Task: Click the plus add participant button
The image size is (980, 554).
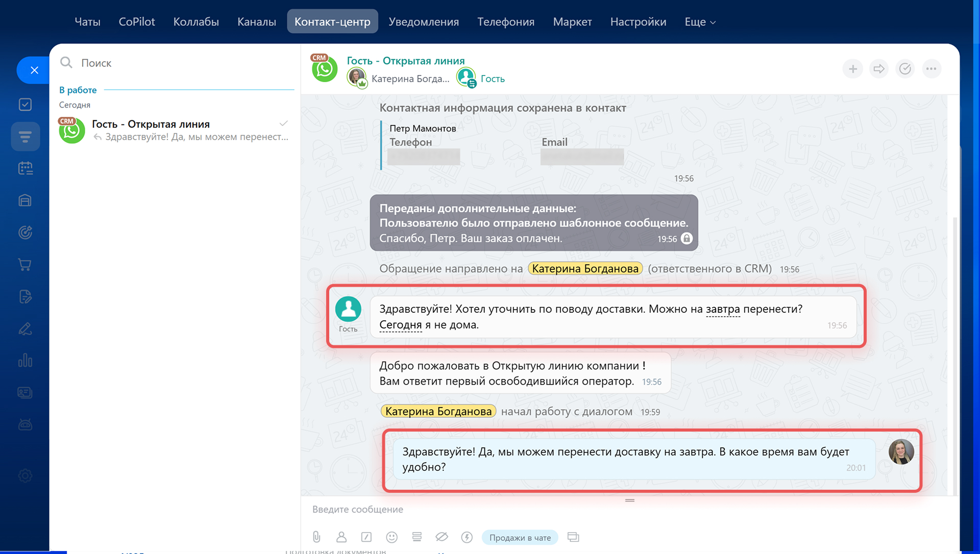Action: pos(852,68)
